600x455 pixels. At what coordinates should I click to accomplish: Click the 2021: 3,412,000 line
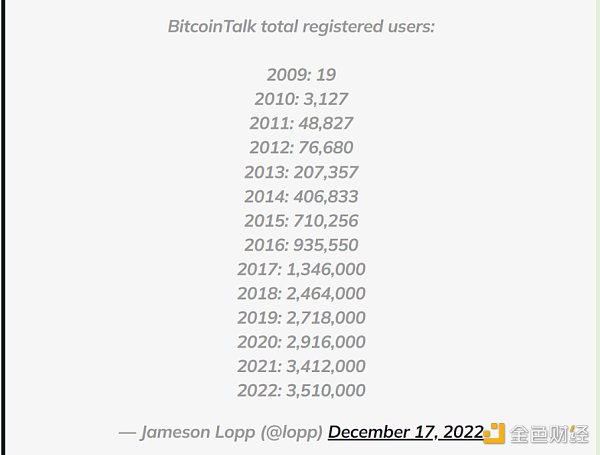pos(301,366)
